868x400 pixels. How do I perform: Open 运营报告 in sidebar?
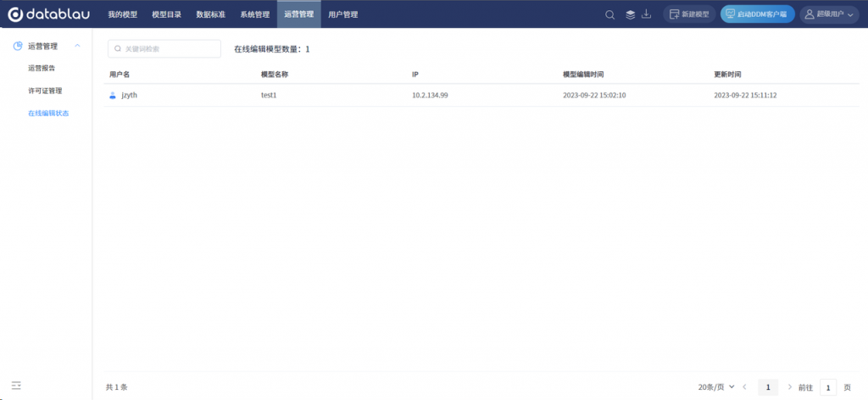[x=42, y=69]
